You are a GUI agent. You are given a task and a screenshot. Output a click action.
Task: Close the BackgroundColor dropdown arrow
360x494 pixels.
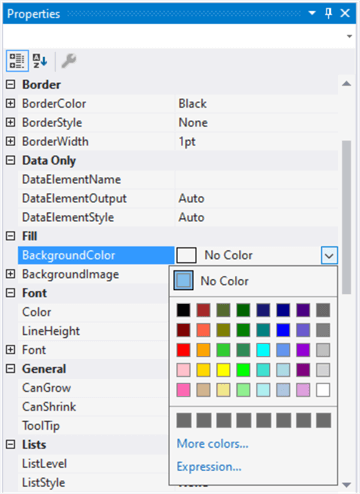point(329,255)
